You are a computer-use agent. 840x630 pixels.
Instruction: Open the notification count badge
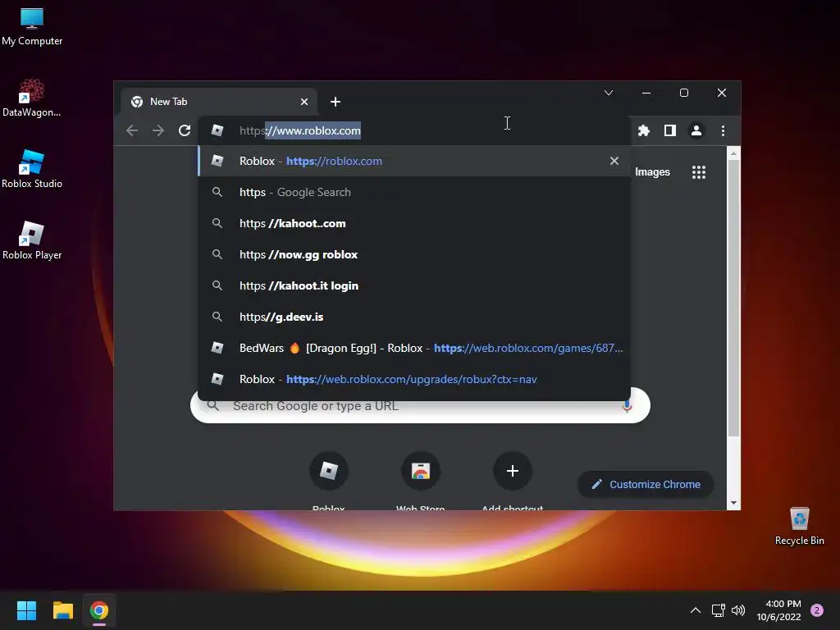[x=817, y=610]
